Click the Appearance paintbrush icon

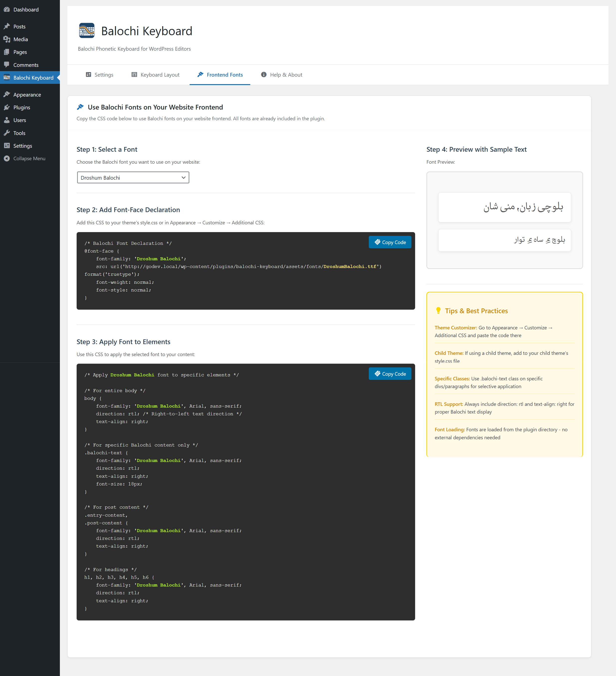pyautogui.click(x=7, y=95)
